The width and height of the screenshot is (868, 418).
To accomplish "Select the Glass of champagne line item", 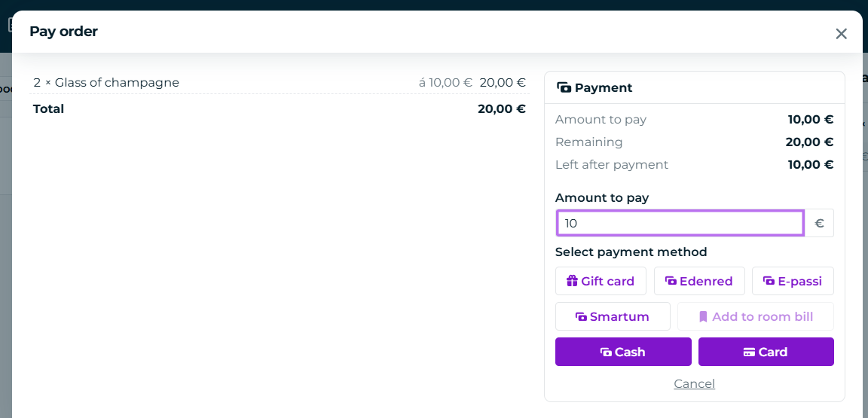I will click(279, 83).
